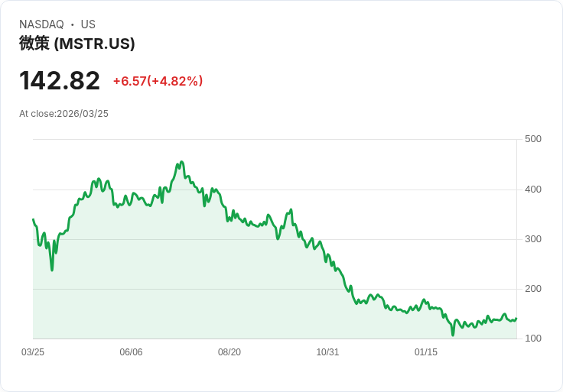Click the 300 y-axis price label
The image size is (563, 392).
tap(533, 239)
